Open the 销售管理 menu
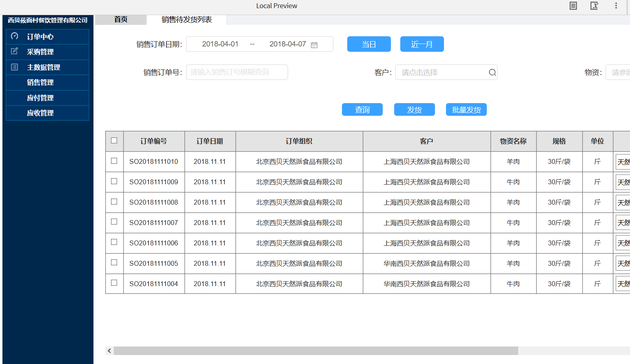 (x=48, y=82)
